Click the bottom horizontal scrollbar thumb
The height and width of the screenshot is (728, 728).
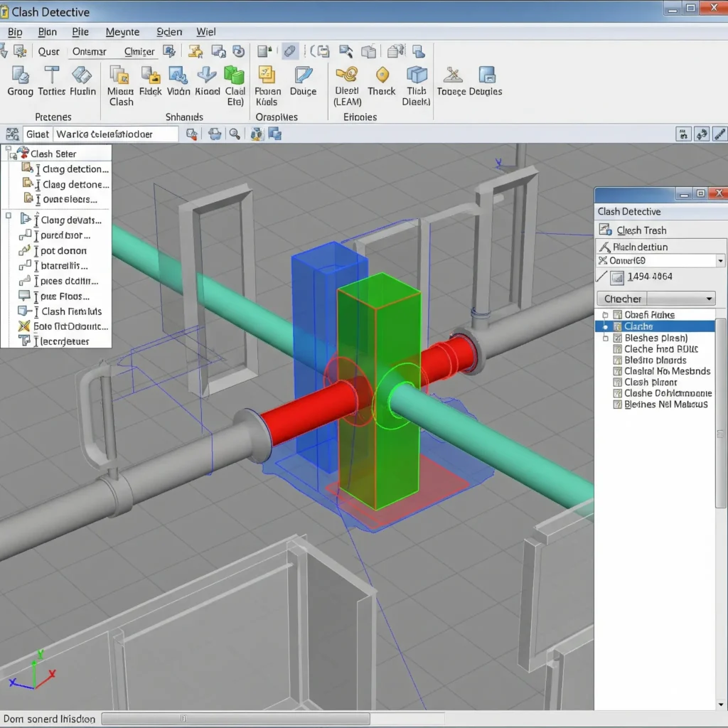point(235,719)
